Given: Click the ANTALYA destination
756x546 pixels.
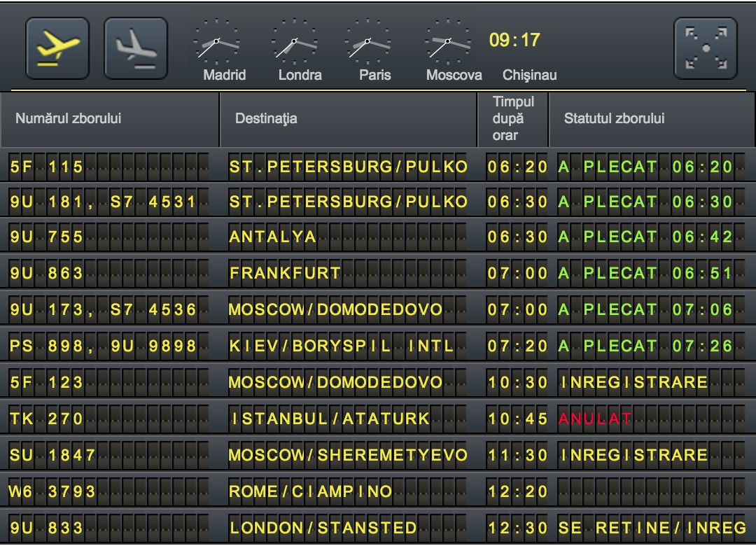Looking at the screenshot, I should [272, 237].
